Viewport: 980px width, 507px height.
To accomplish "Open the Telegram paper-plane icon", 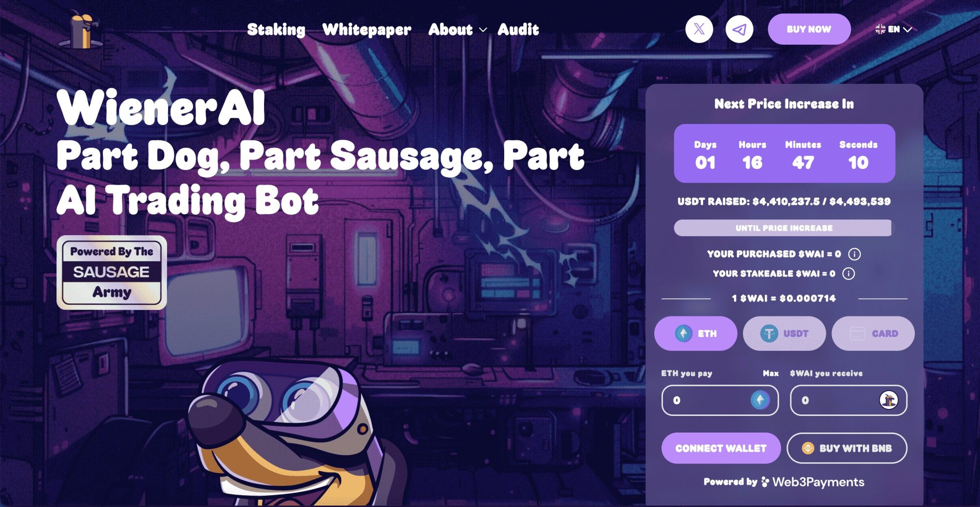I will tap(739, 29).
